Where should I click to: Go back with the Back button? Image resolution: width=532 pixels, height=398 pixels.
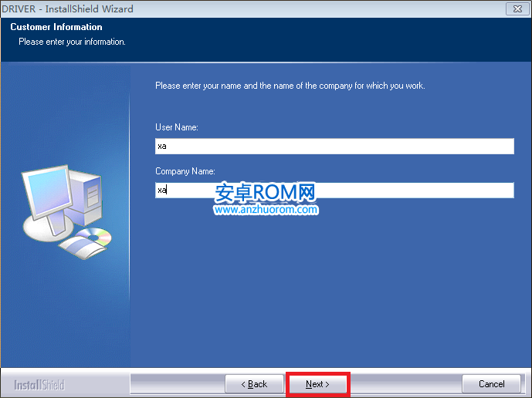[254, 384]
